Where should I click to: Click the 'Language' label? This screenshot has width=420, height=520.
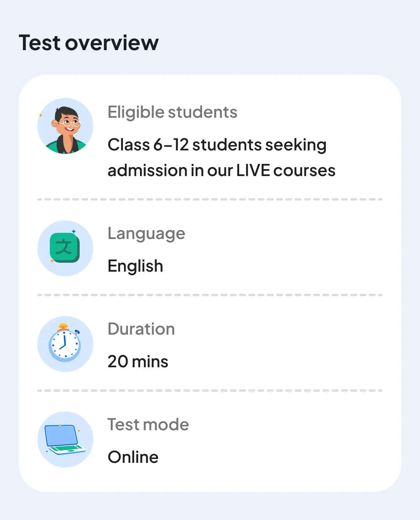click(146, 234)
